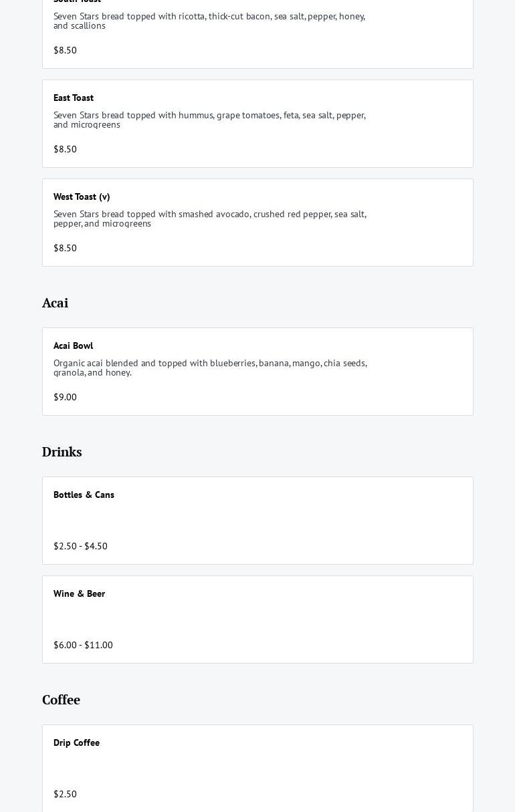Click West Toast smashed avocado description
515x812 pixels.
(209, 219)
